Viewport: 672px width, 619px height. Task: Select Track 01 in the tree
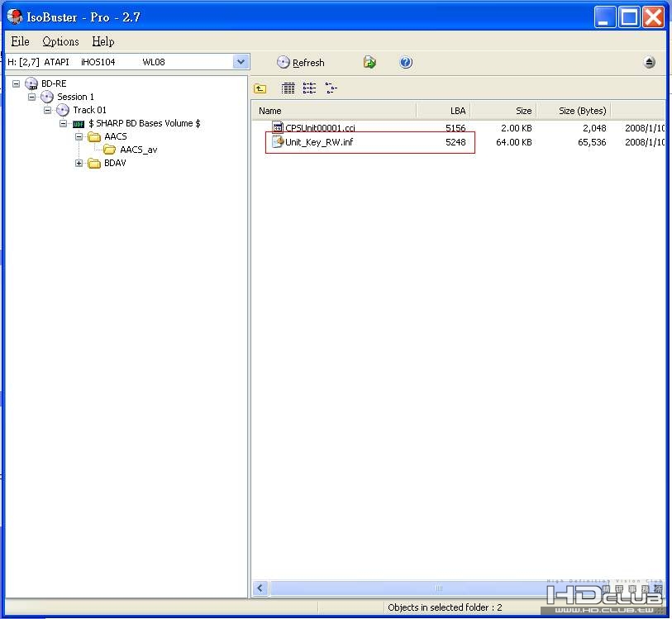pyautogui.click(x=89, y=110)
